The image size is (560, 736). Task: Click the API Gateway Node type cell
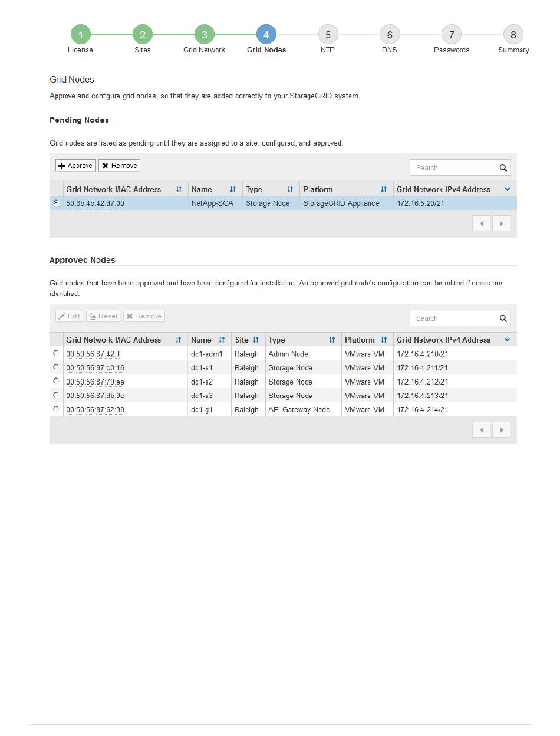(304, 410)
